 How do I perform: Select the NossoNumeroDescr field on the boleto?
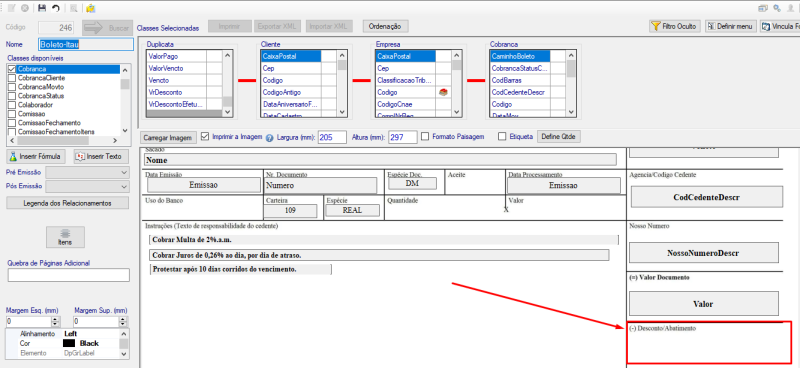704,253
